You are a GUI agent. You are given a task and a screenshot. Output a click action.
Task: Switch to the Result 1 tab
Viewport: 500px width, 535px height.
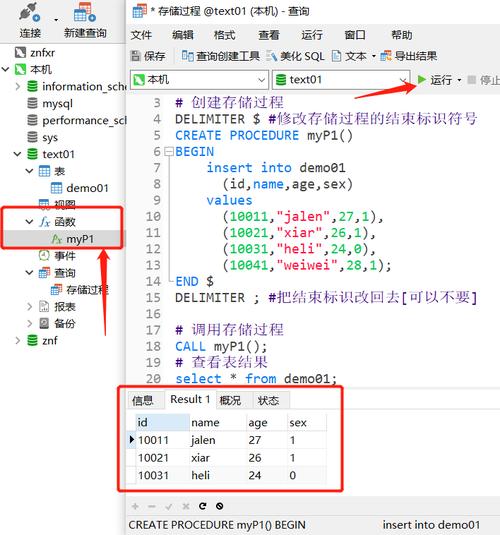tap(190, 399)
